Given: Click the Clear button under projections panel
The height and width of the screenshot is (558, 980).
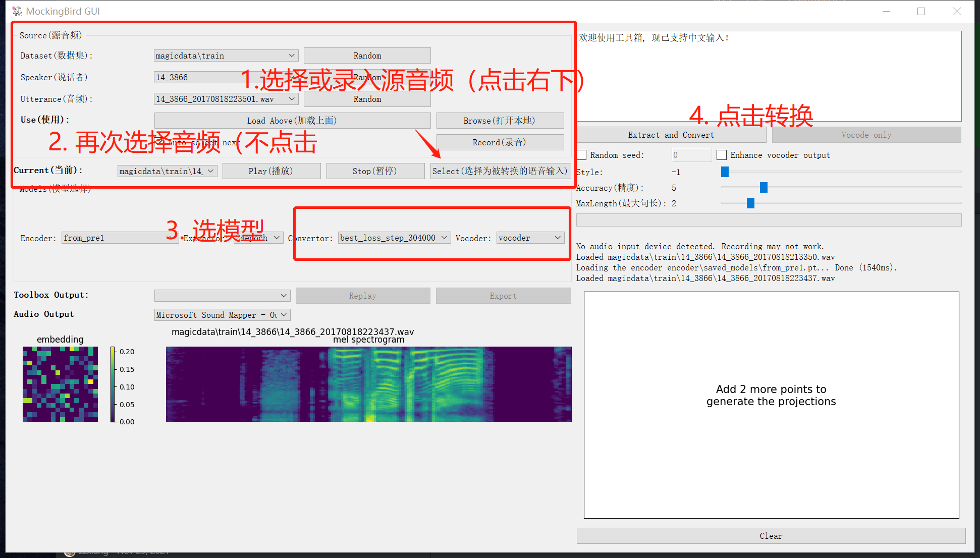Looking at the screenshot, I should (x=771, y=536).
